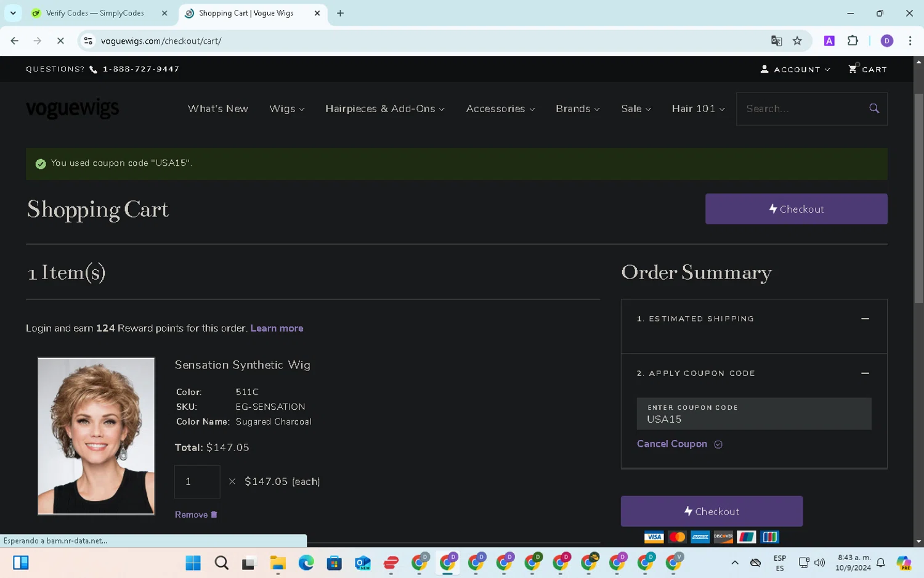Open the Chrome profile avatar D
This screenshot has width=924, height=578.
(x=887, y=41)
